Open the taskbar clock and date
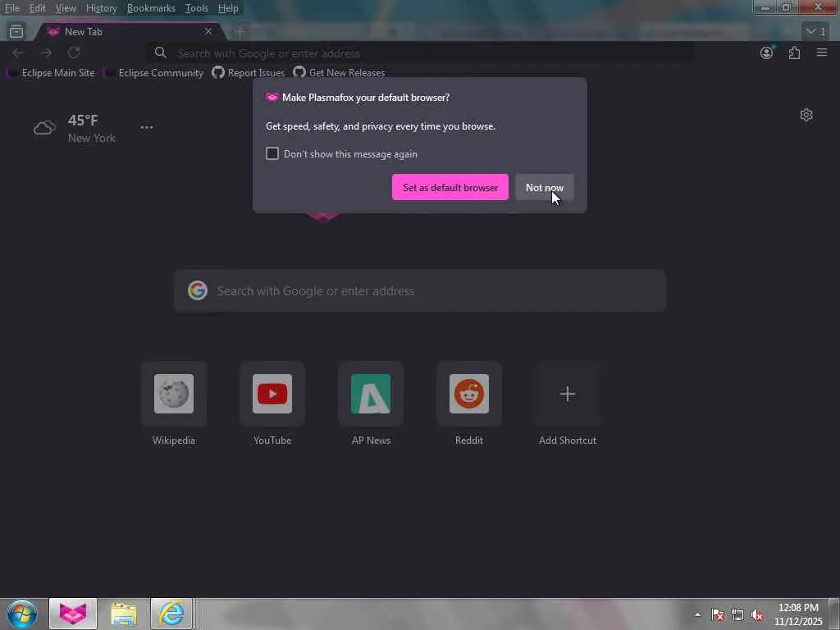 tap(798, 614)
